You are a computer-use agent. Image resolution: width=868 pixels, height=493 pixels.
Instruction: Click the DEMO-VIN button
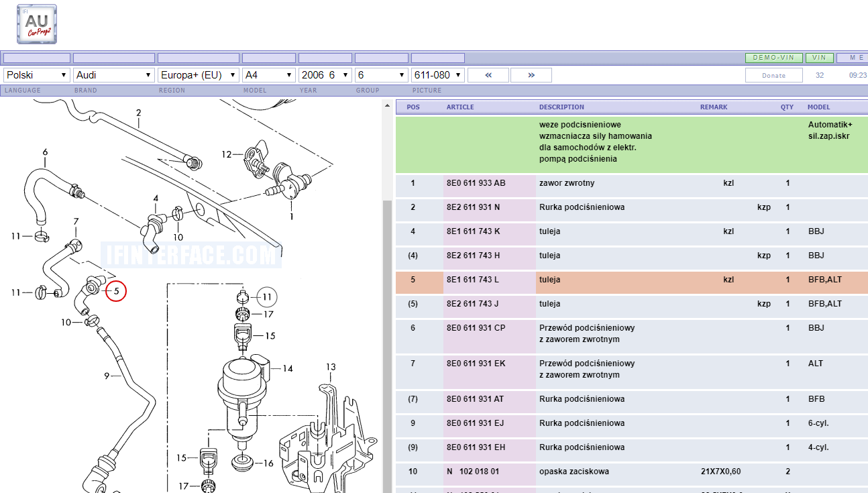[773, 58]
